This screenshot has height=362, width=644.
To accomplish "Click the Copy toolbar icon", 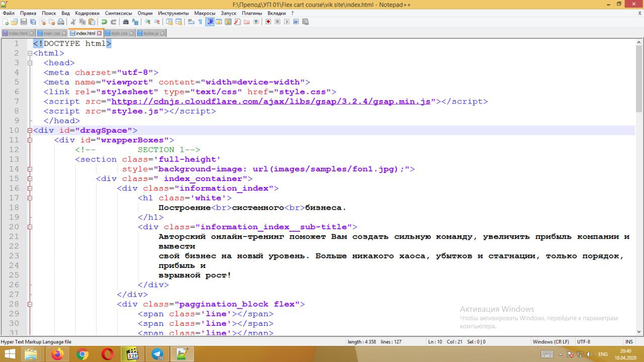I will coord(82,22).
